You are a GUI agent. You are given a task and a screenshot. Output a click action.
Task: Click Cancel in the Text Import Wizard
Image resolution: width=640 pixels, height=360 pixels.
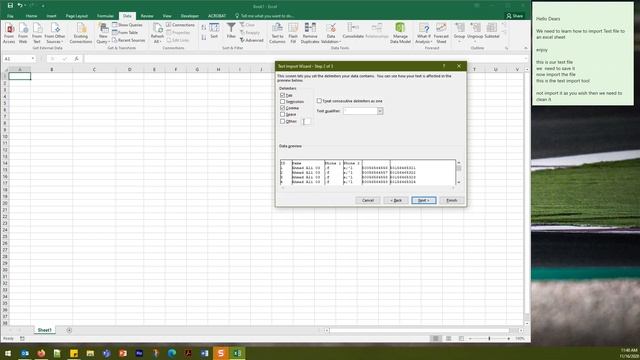coord(368,200)
